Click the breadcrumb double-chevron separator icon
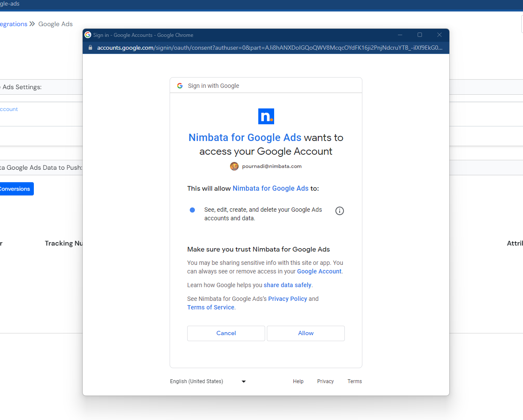The image size is (523, 420). [32, 24]
